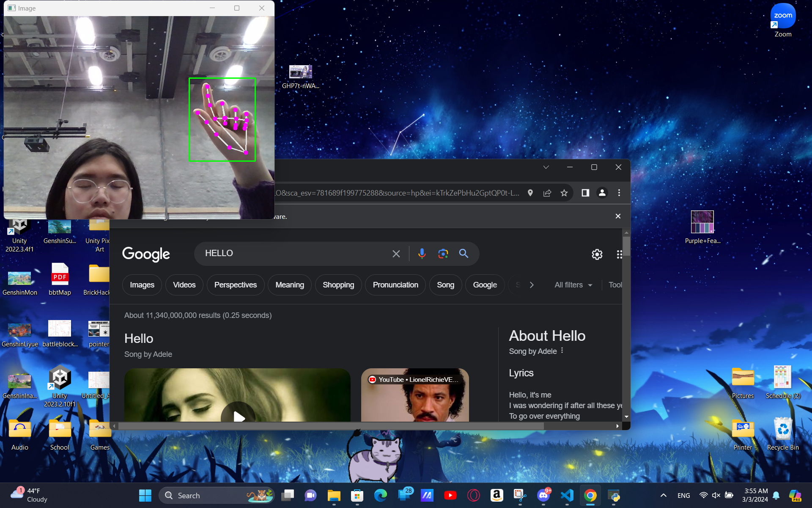
Task: Expand the All filters dropdown
Action: click(x=573, y=285)
